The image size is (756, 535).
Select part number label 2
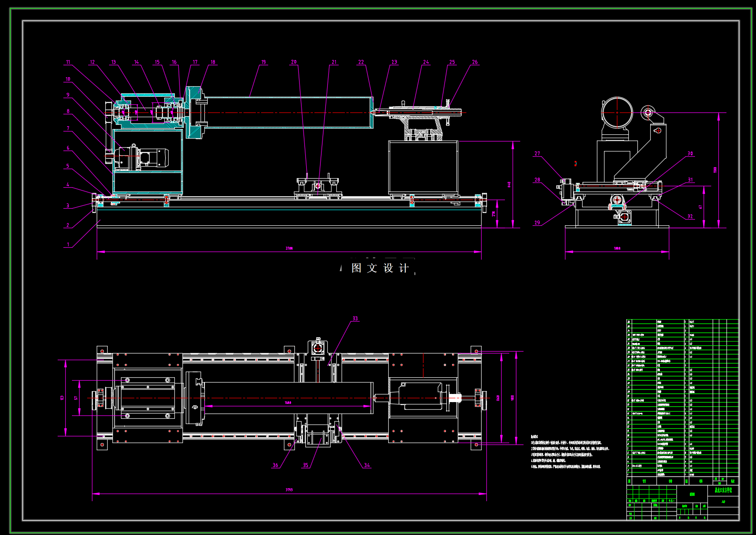click(x=68, y=225)
